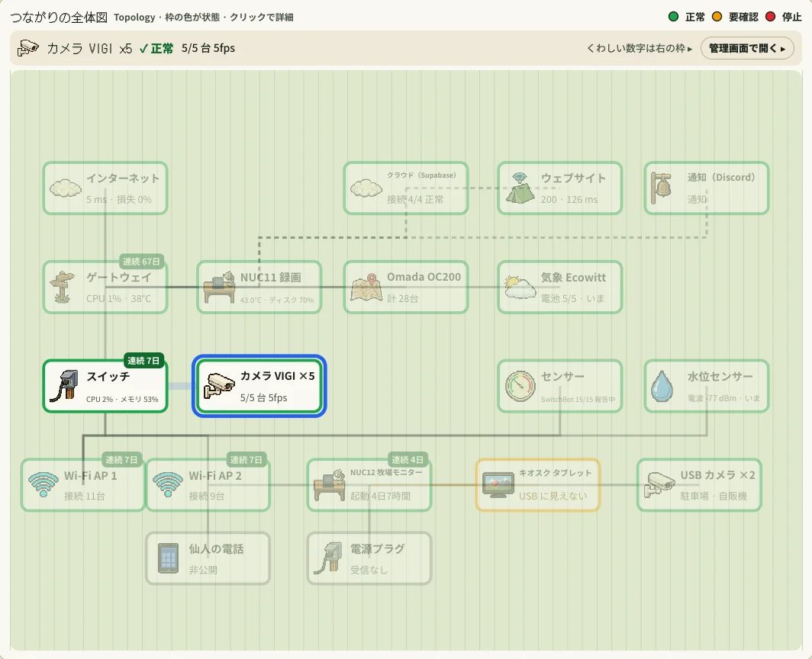Click the Discord notification bell icon
Image resolution: width=812 pixels, height=659 pixels.
click(x=662, y=188)
